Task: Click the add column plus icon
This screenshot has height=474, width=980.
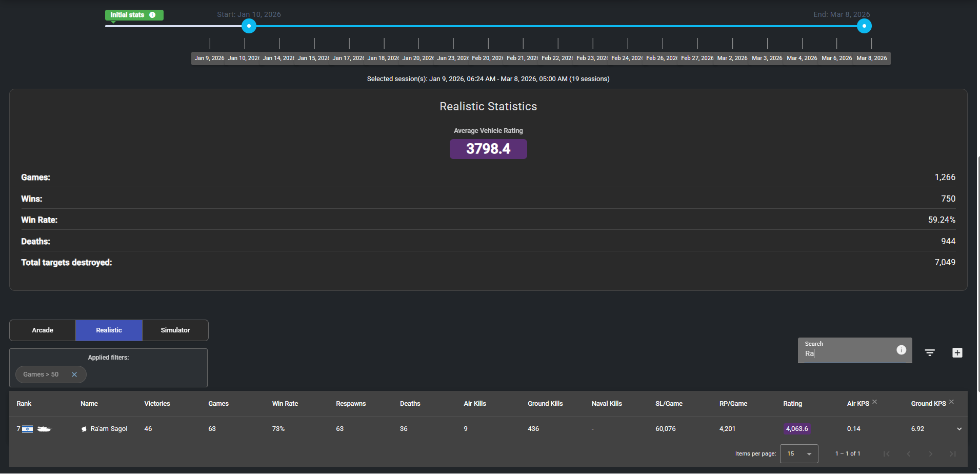Action: [957, 352]
